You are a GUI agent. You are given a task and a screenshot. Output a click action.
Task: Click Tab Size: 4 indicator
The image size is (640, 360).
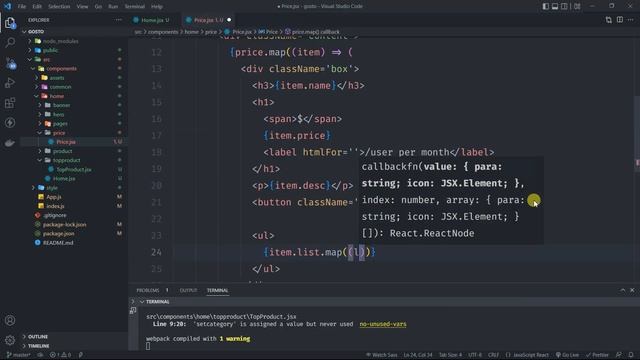tap(450, 355)
